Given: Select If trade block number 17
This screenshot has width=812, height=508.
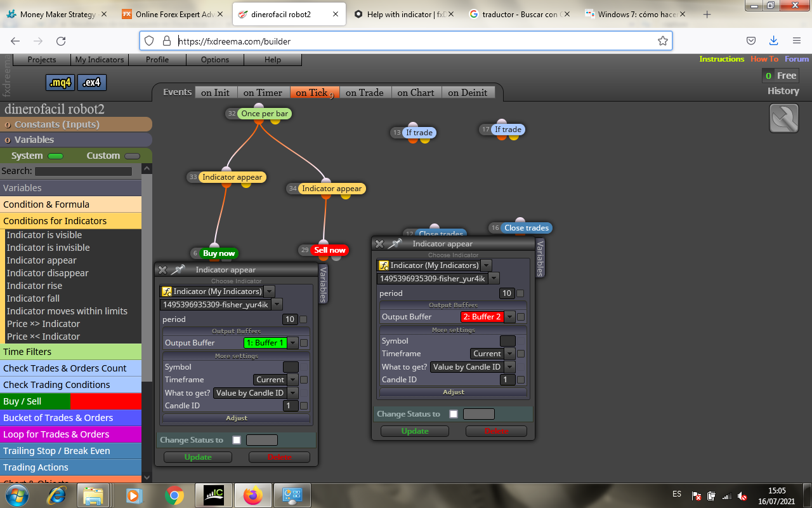Looking at the screenshot, I should point(508,130).
